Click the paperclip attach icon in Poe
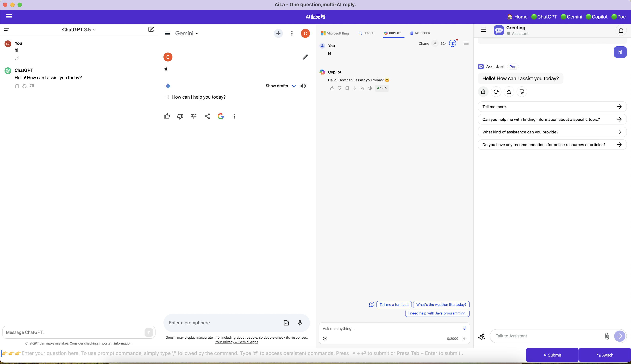 pyautogui.click(x=607, y=336)
